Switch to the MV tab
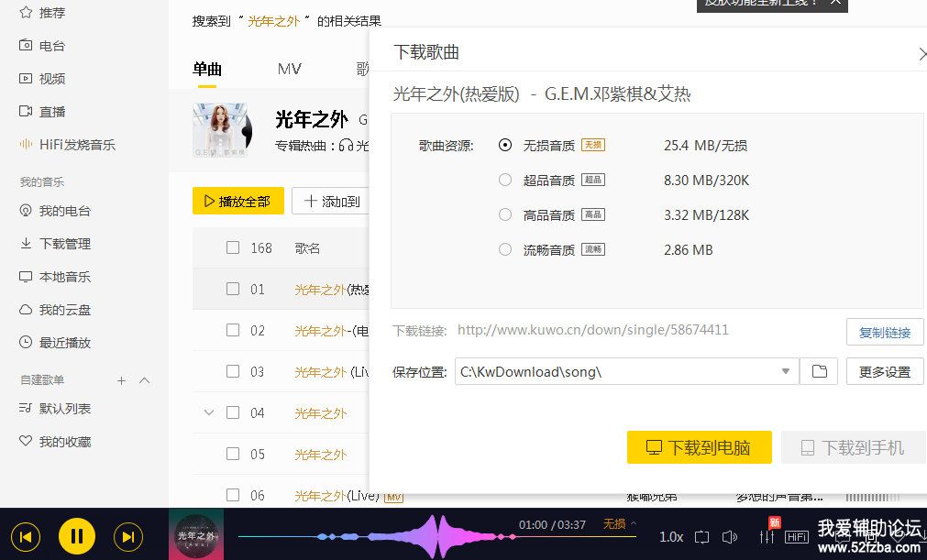Screen dimensions: 927x560 (290, 69)
